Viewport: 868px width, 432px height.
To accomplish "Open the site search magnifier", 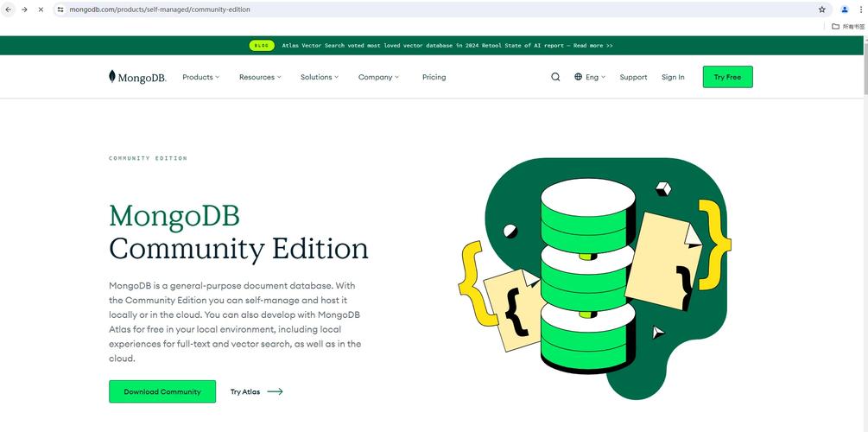I will (x=555, y=77).
